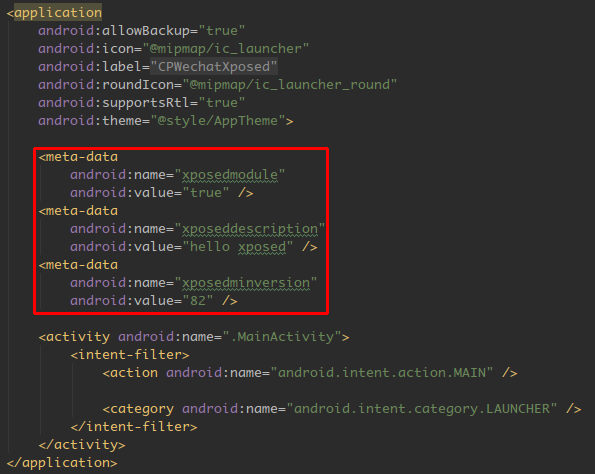
Task: Select the supportsRtl attribute line
Action: (142, 102)
